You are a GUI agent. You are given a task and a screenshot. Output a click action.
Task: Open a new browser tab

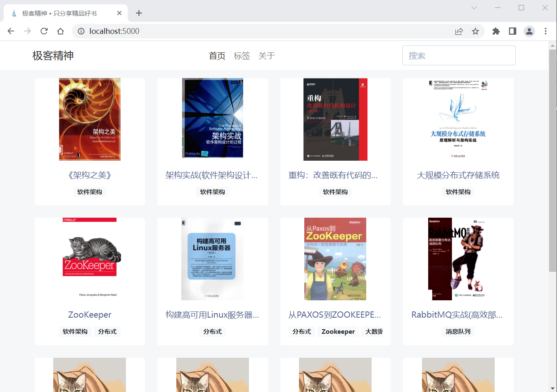click(139, 13)
